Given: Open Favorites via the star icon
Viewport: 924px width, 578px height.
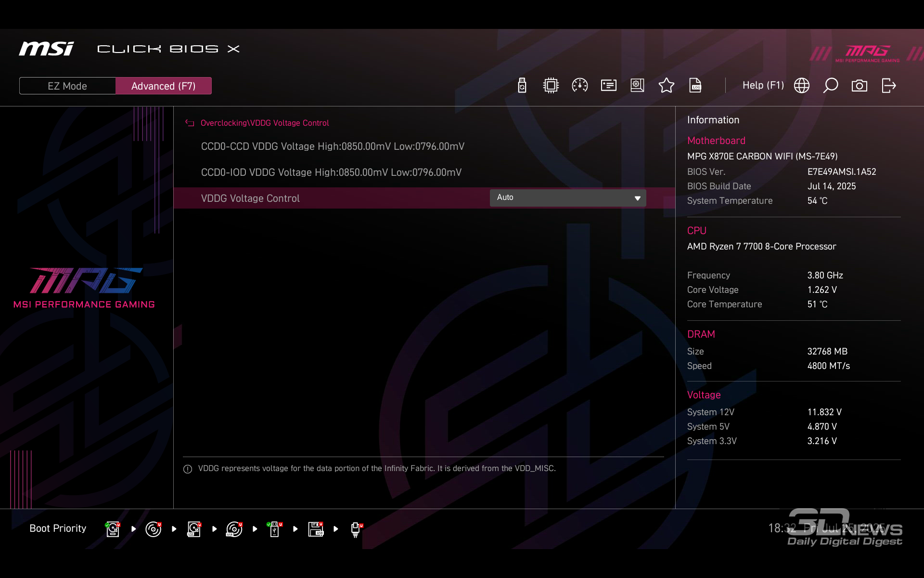Looking at the screenshot, I should [667, 85].
